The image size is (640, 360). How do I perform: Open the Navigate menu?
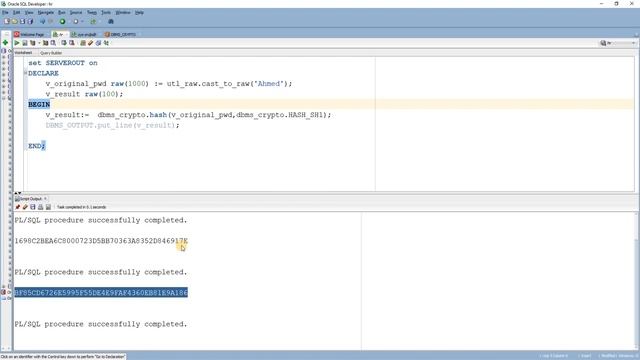pos(46,13)
